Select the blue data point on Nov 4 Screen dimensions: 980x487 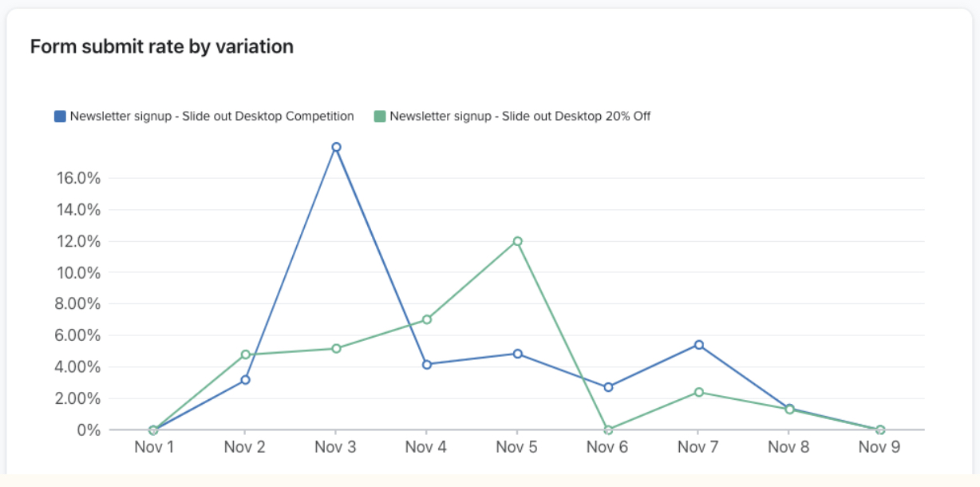pos(425,365)
